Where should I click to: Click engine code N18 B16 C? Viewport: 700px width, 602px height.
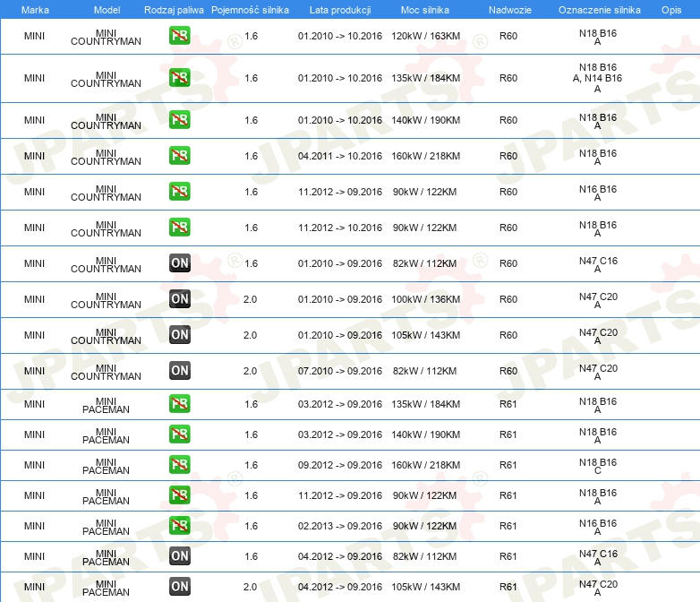pos(597,466)
